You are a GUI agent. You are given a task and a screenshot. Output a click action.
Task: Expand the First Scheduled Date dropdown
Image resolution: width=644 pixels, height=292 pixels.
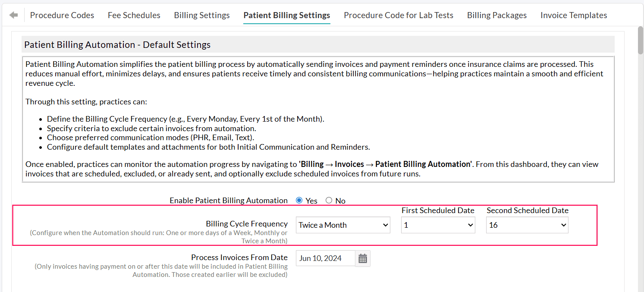[438, 225]
